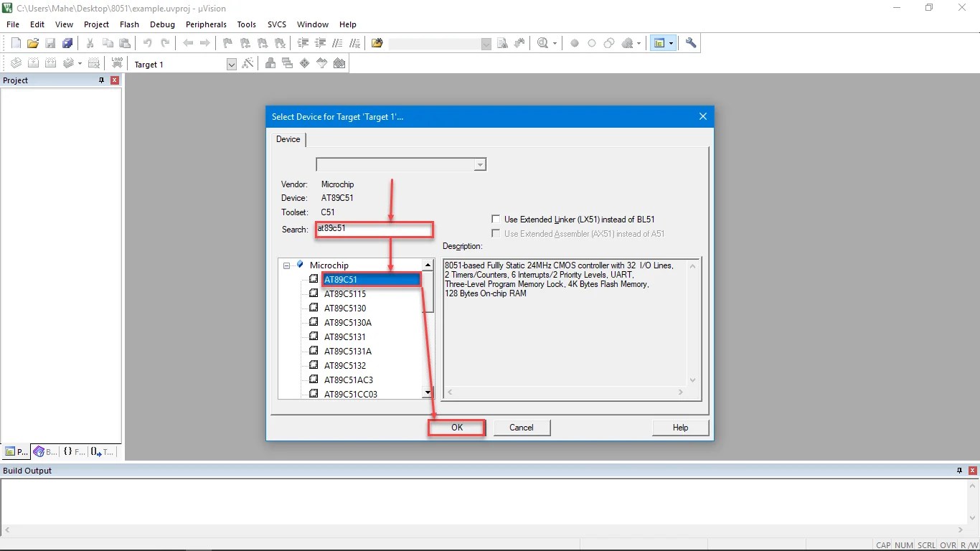
Task: Open the Peripherals menu
Action: tap(206, 24)
